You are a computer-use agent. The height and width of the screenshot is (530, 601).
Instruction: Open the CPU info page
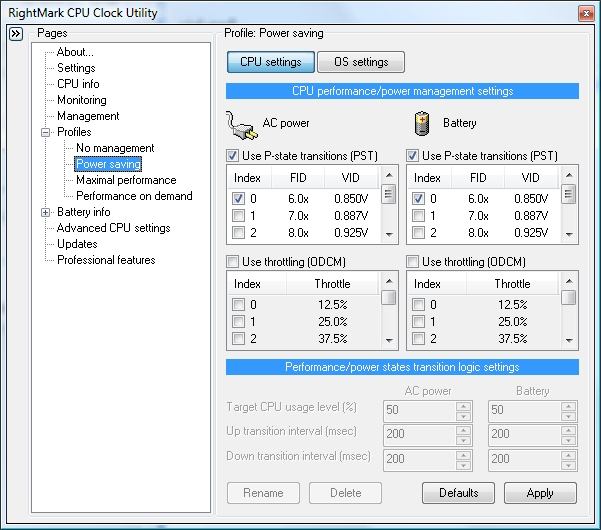pos(78,84)
